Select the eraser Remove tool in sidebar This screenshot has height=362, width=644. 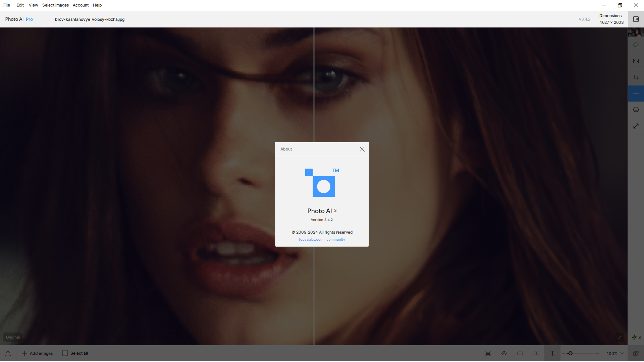click(x=636, y=45)
